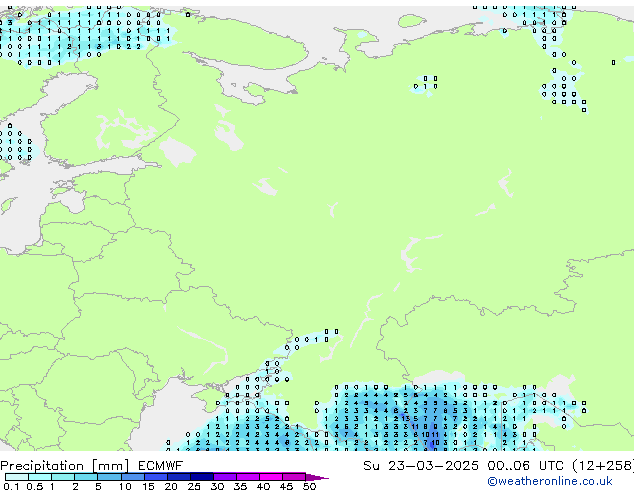Click the legend value '20'
The width and height of the screenshot is (634, 490).
pos(171,486)
